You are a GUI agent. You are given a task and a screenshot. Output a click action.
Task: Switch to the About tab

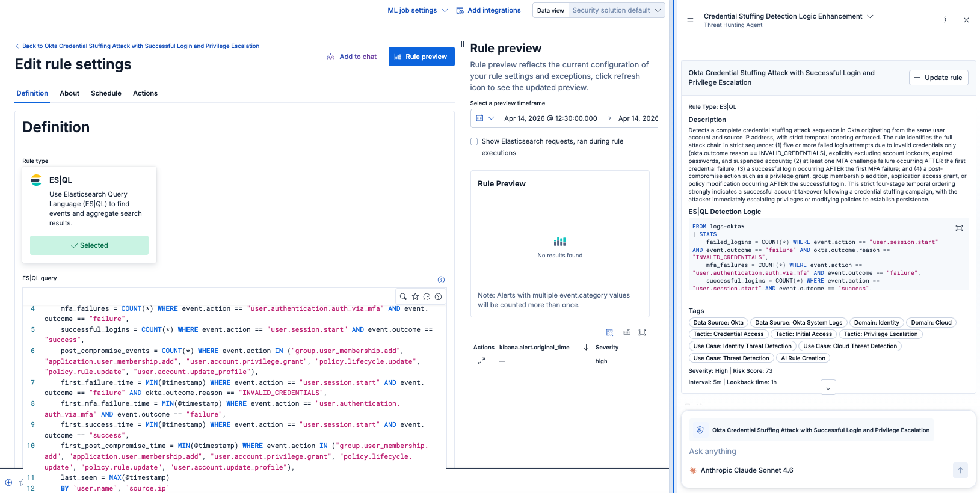[x=69, y=93]
